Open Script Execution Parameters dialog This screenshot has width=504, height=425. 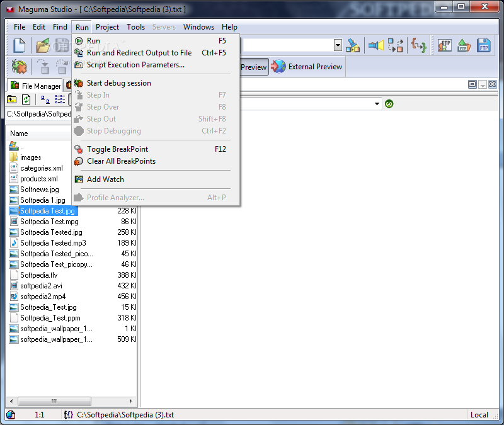point(156,65)
